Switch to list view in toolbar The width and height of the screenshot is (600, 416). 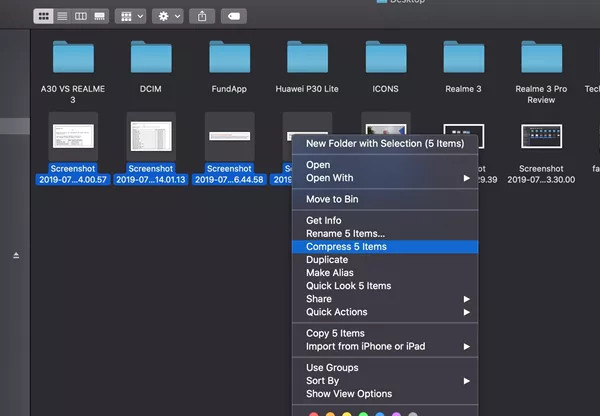click(63, 16)
